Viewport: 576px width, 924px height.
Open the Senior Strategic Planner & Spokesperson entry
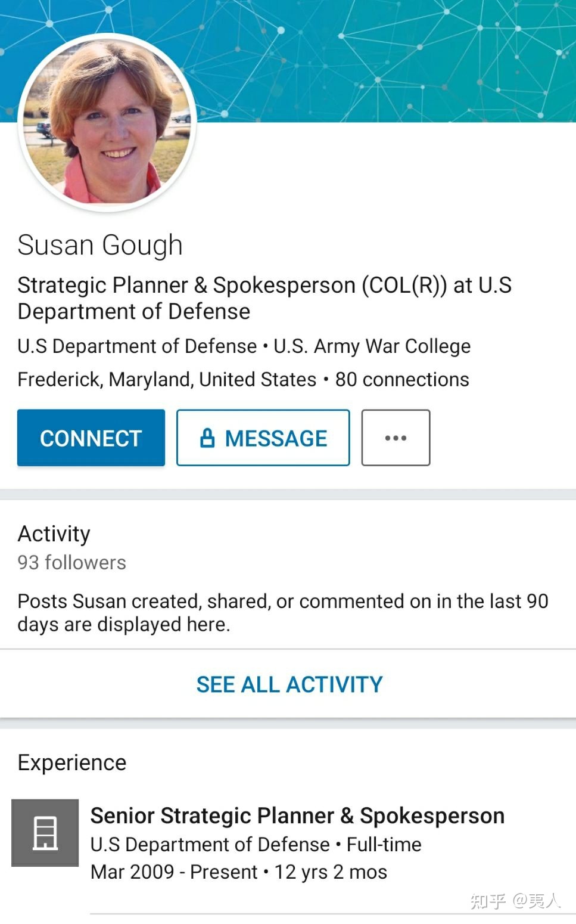tap(297, 816)
